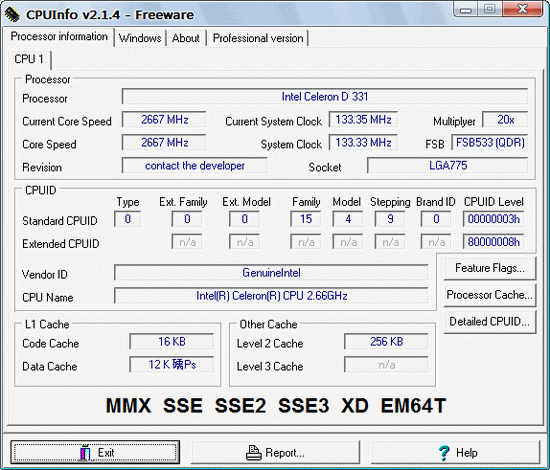Click the Stepping value 9

[x=390, y=219]
